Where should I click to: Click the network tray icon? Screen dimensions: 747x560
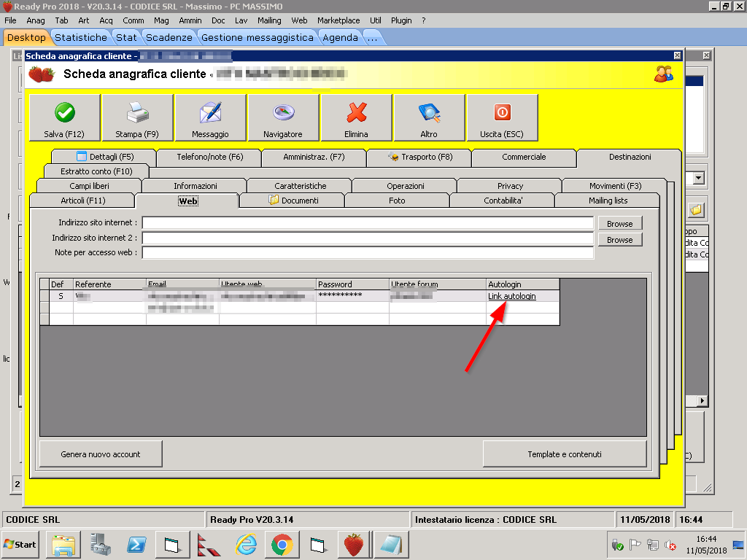[x=653, y=545]
